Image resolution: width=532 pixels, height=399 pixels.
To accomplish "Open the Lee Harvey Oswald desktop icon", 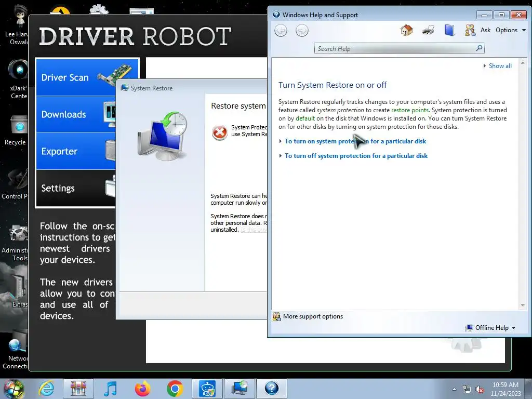I will coord(17,24).
